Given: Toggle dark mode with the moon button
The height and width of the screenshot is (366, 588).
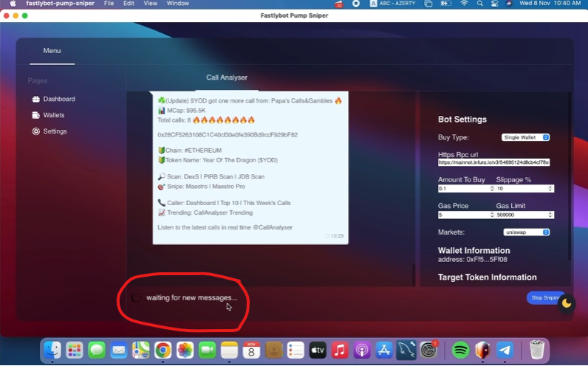Looking at the screenshot, I should [567, 303].
